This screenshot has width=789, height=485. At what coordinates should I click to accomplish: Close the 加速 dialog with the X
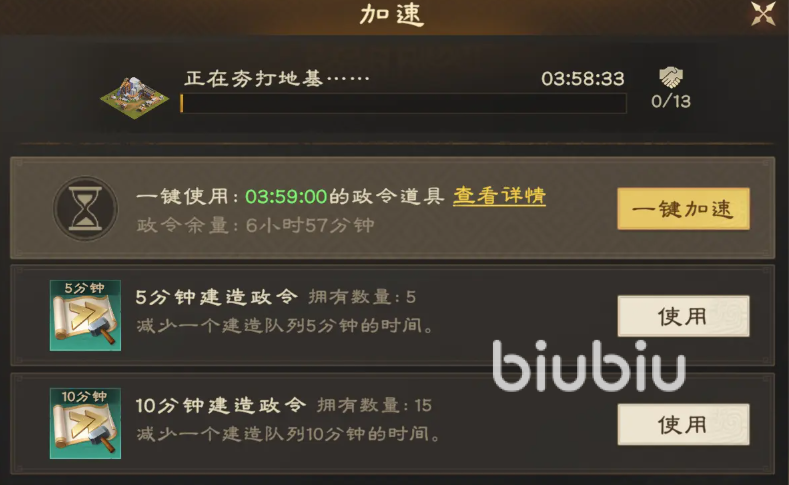(x=763, y=14)
